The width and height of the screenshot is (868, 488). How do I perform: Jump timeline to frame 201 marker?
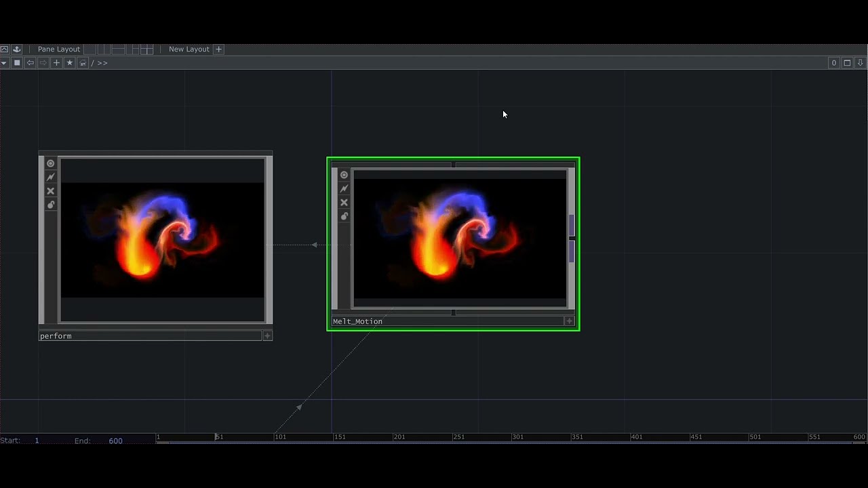tap(399, 437)
